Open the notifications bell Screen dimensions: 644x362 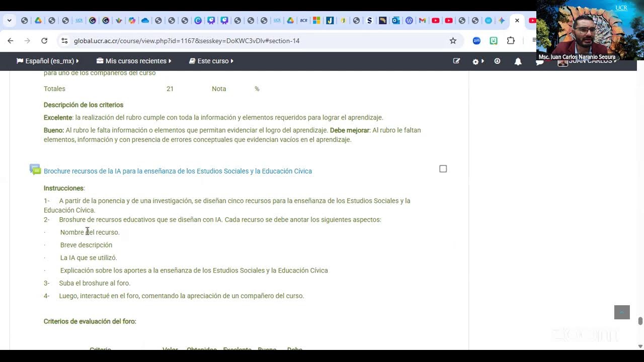pos(518,61)
